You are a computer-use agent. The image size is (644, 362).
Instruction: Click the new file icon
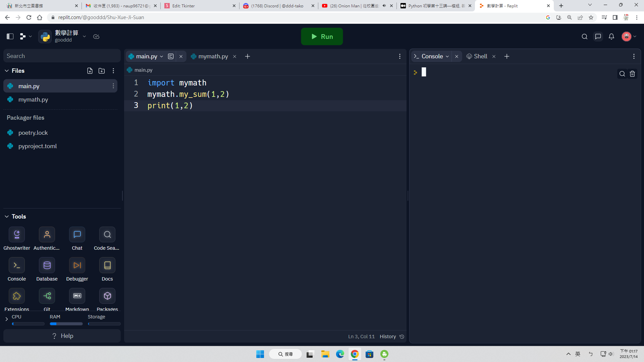click(x=90, y=71)
